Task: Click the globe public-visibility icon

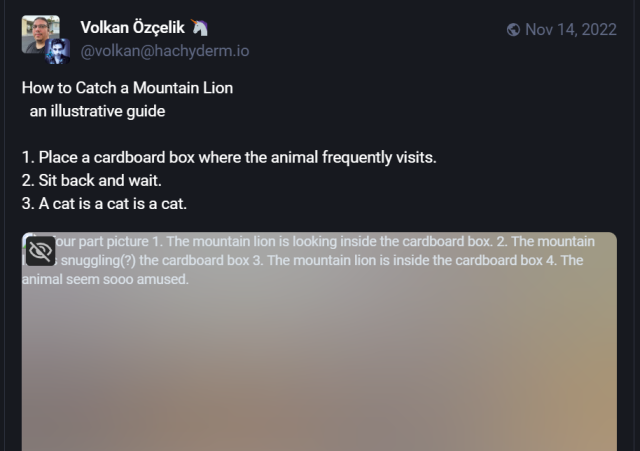Action: [513, 29]
